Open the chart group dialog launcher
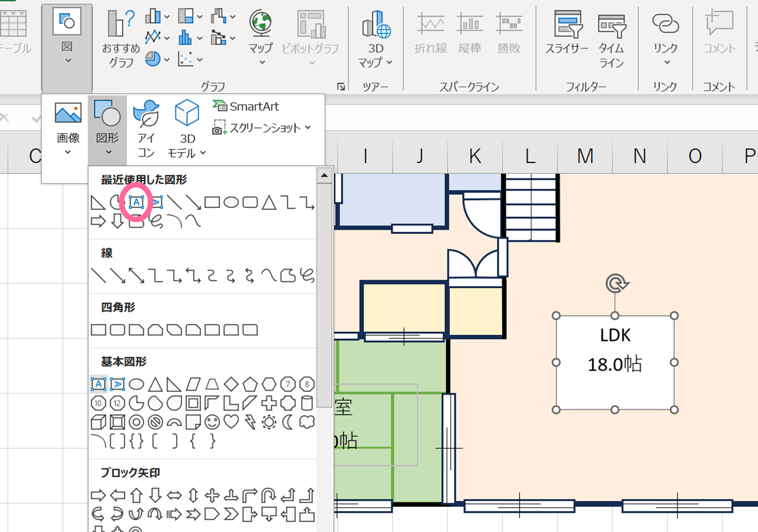The image size is (758, 532). click(341, 87)
